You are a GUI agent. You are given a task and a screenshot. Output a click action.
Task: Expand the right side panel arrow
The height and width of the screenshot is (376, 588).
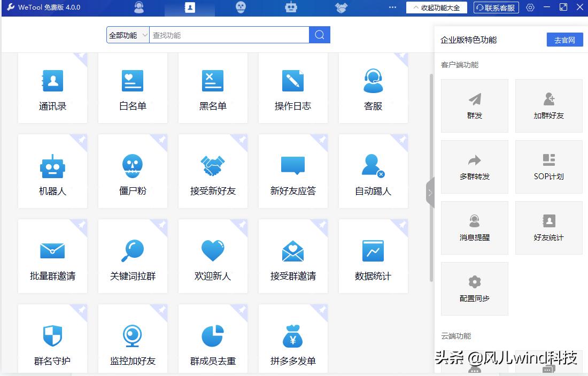tap(431, 193)
